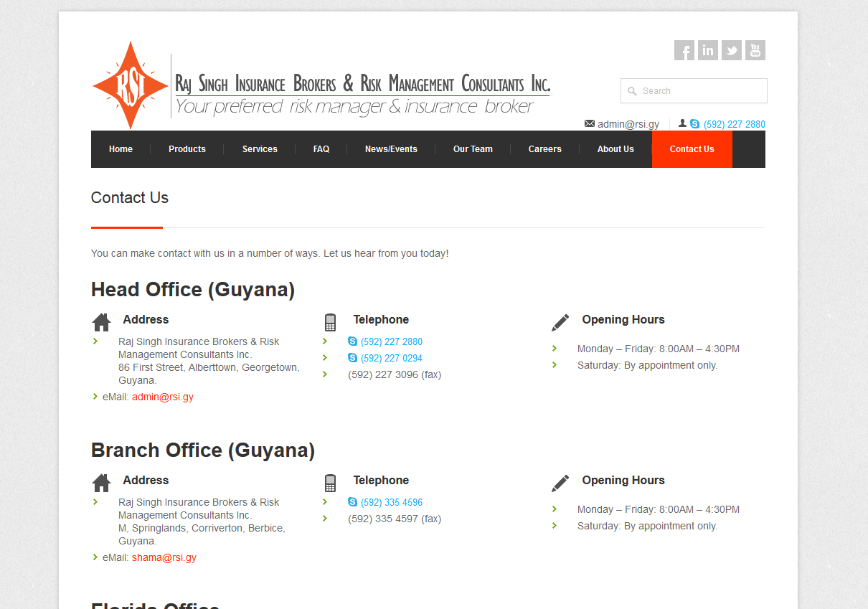The height and width of the screenshot is (609, 868).
Task: Click Head Office (Guyana) heading
Action: click(x=193, y=290)
